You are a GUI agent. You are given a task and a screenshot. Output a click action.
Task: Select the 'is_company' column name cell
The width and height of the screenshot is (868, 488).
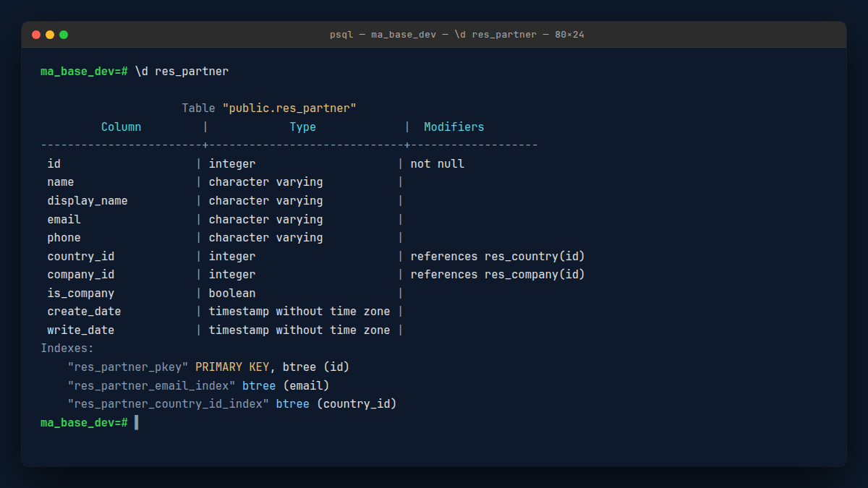point(81,294)
